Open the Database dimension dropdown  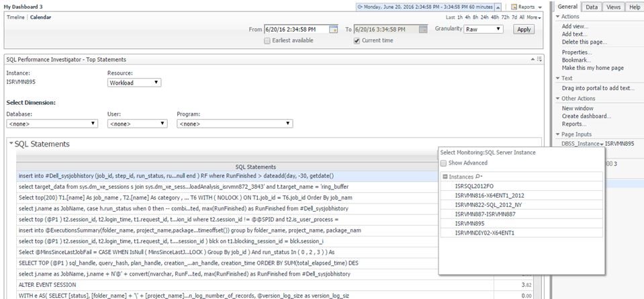tap(52, 124)
